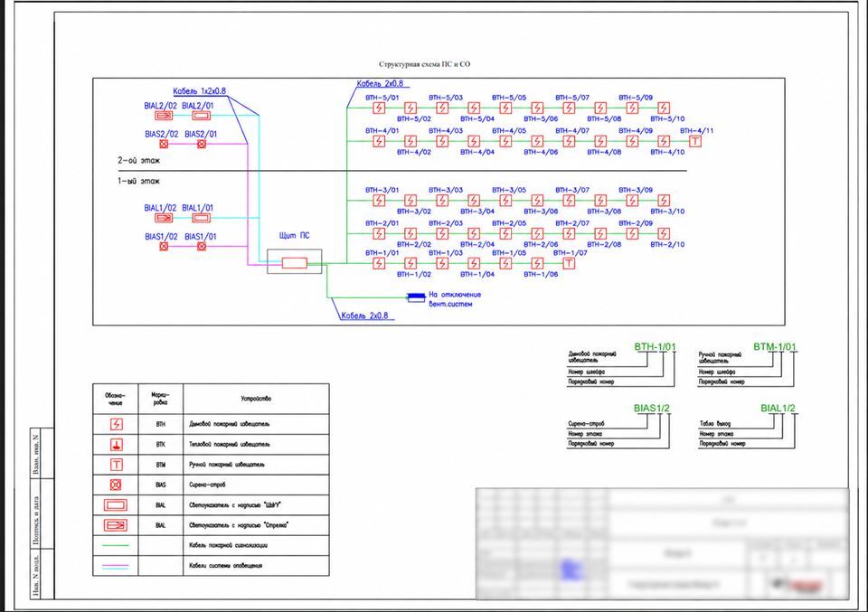
Task: Pick the arrow light sign legend icon
Action: point(116,525)
